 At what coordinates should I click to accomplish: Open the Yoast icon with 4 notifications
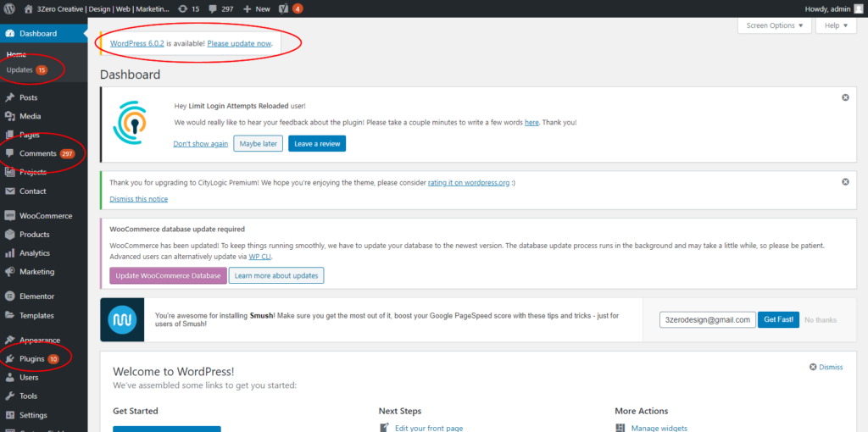point(291,8)
